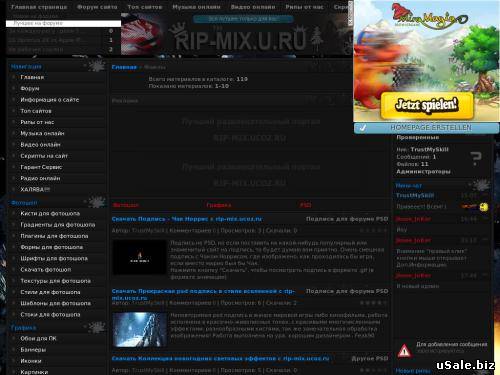The image size is (500, 375).
Task: Click the "Другое PSD" category label
Action: [x=370, y=358]
